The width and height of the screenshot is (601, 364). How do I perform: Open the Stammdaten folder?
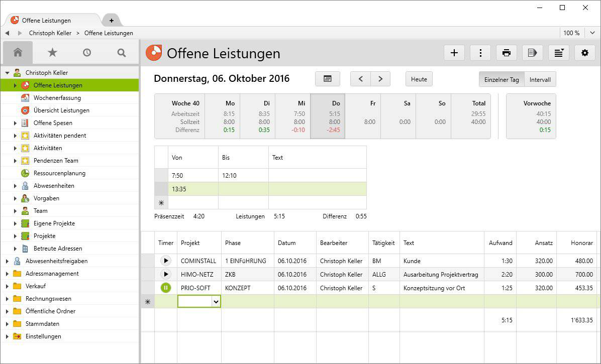pyautogui.click(x=42, y=324)
